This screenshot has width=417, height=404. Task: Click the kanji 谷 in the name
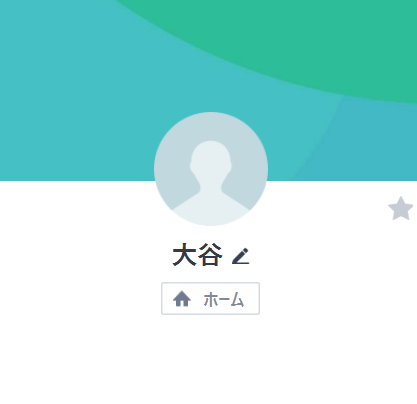coord(210,255)
